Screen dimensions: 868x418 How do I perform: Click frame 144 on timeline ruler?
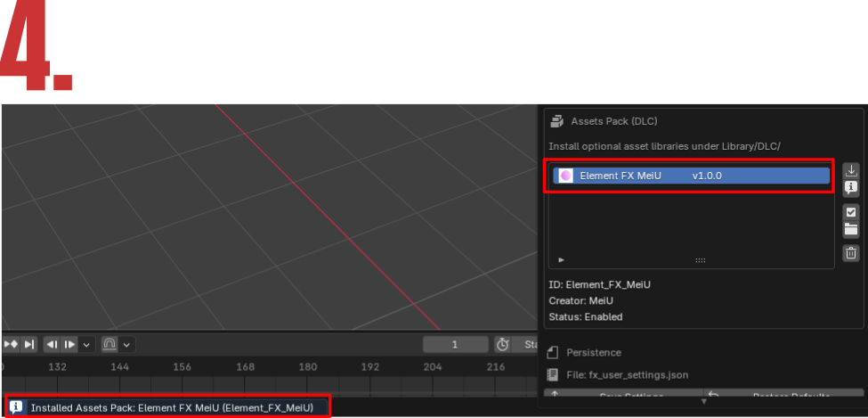(x=120, y=366)
